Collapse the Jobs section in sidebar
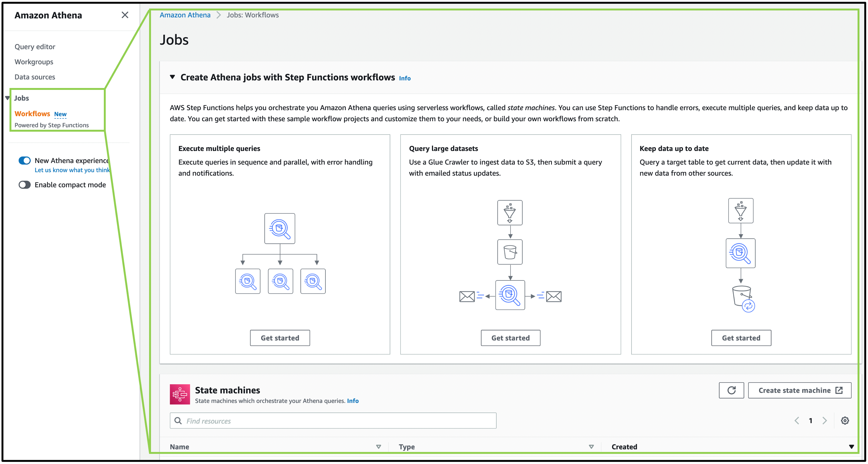The height and width of the screenshot is (464, 868). tap(7, 98)
